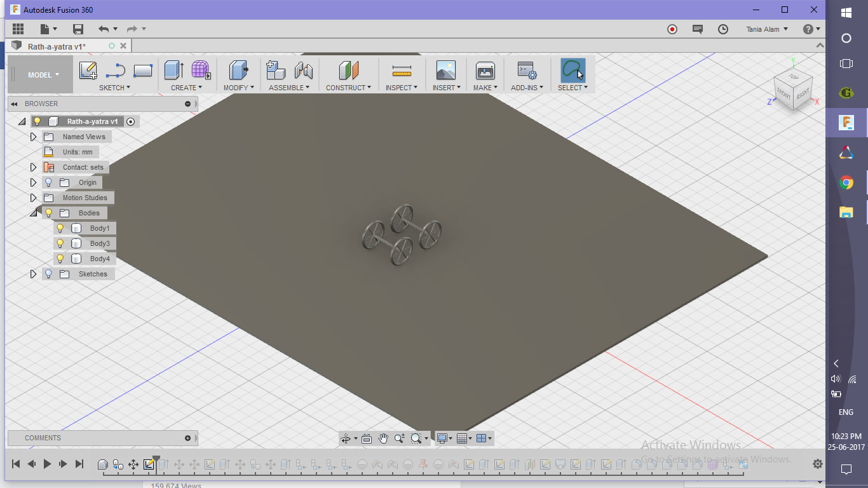Jump to timeline end
The width and height of the screenshot is (868, 488).
[x=79, y=464]
